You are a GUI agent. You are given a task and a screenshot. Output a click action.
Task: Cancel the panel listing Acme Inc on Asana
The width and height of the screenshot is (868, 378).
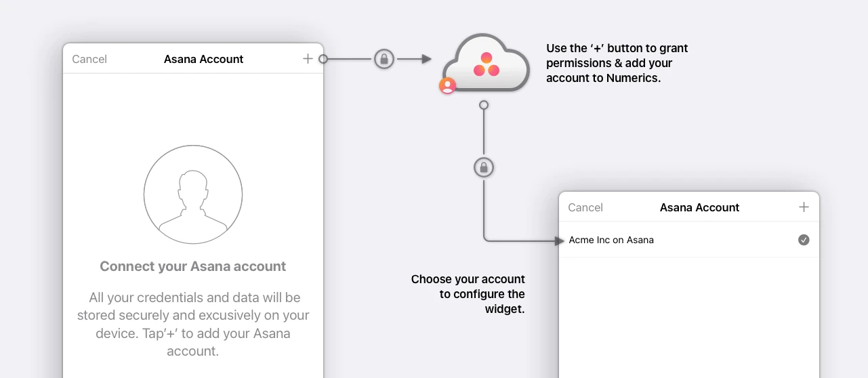click(585, 207)
